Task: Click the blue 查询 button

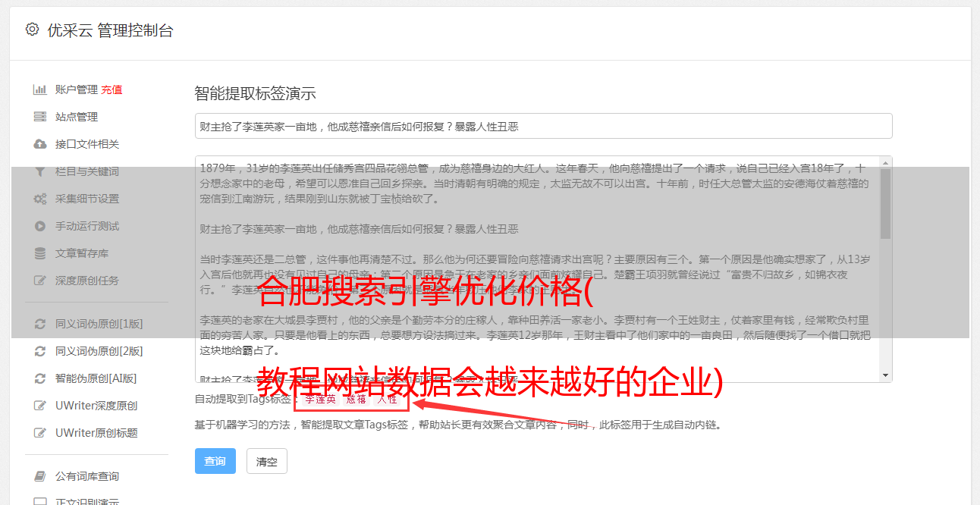Action: [215, 461]
